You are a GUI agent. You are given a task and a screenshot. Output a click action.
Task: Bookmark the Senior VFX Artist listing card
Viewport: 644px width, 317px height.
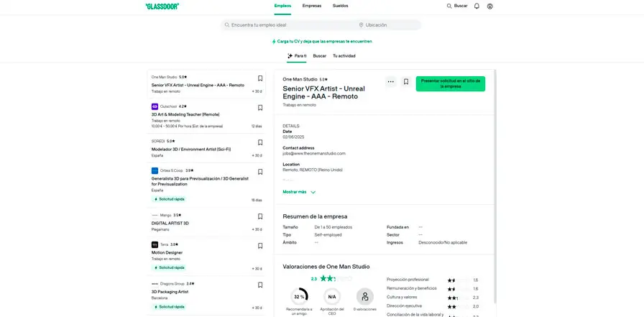260,78
